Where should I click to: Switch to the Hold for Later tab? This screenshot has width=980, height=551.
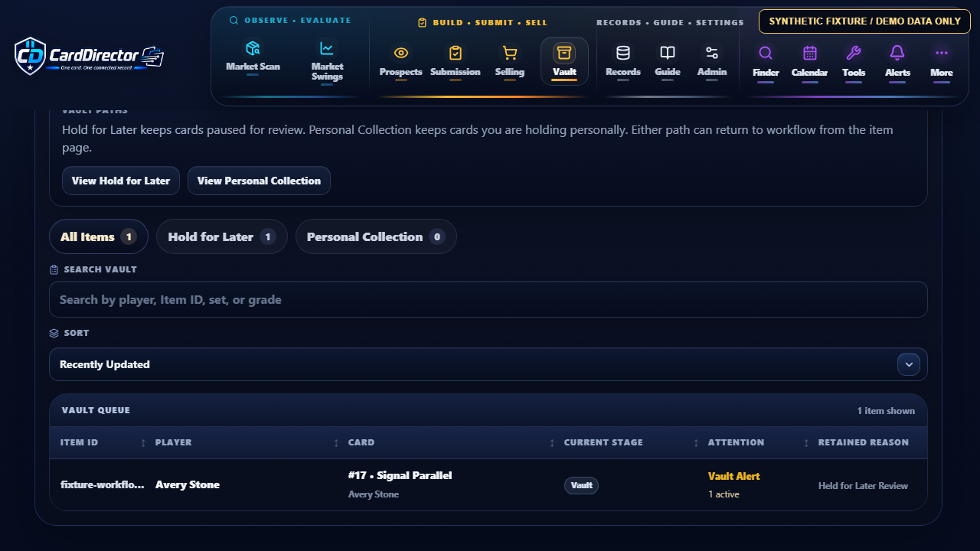click(x=222, y=236)
